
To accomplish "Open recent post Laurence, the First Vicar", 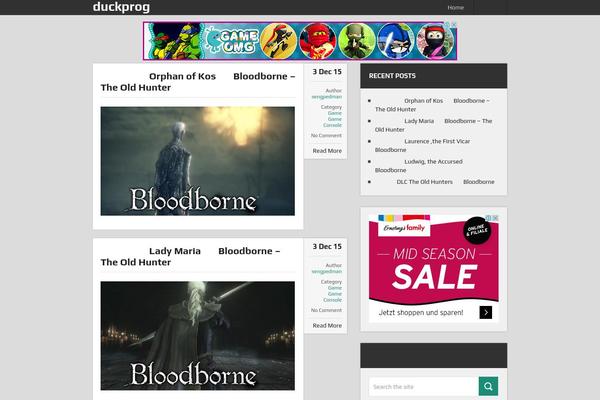I will pos(422,145).
